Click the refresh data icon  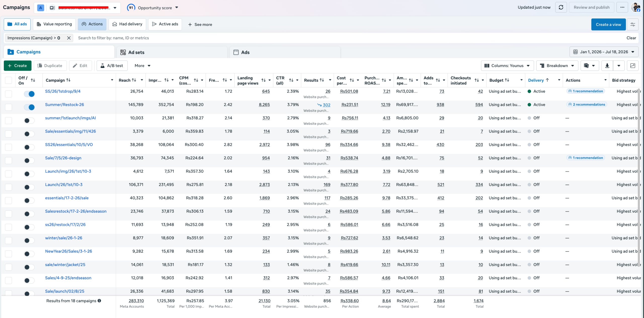[x=561, y=7]
